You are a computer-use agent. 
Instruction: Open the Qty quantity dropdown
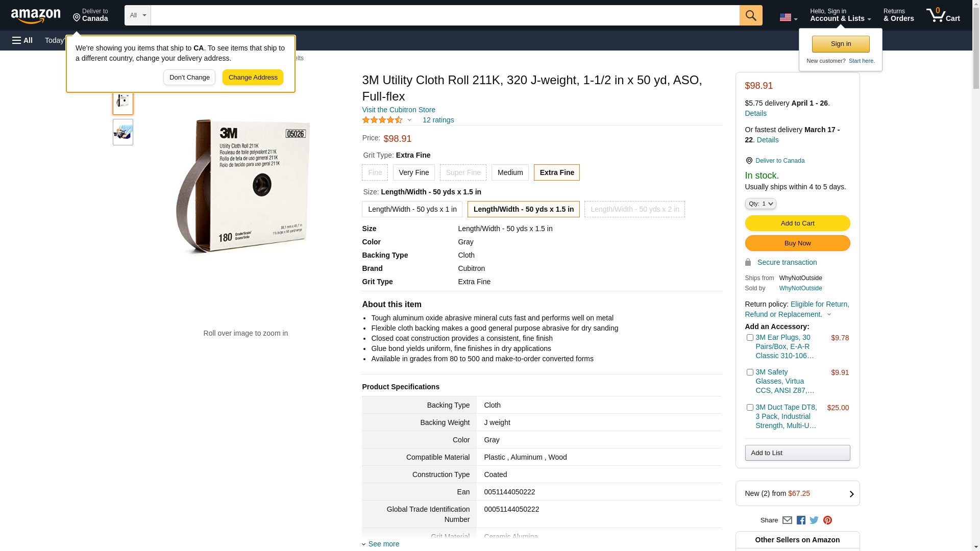(x=761, y=204)
